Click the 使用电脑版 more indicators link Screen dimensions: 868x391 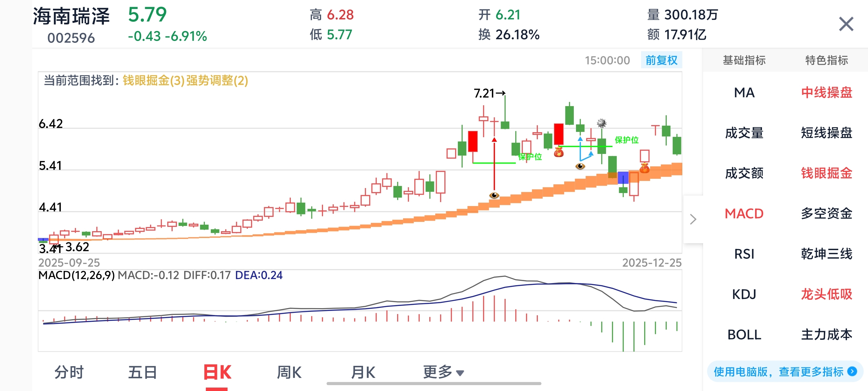[778, 371]
